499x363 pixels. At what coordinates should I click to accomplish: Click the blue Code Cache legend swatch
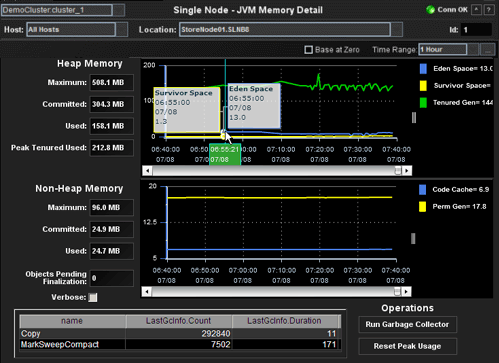pos(422,190)
